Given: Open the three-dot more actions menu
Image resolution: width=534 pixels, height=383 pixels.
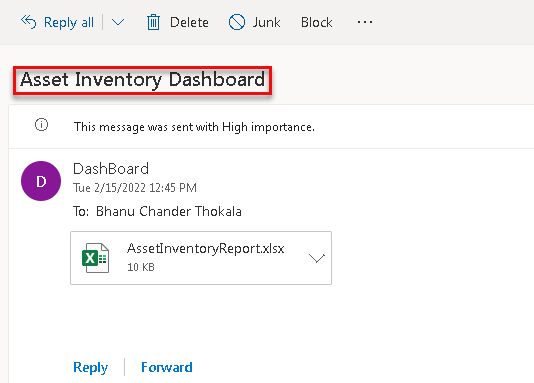Looking at the screenshot, I should pyautogui.click(x=365, y=22).
